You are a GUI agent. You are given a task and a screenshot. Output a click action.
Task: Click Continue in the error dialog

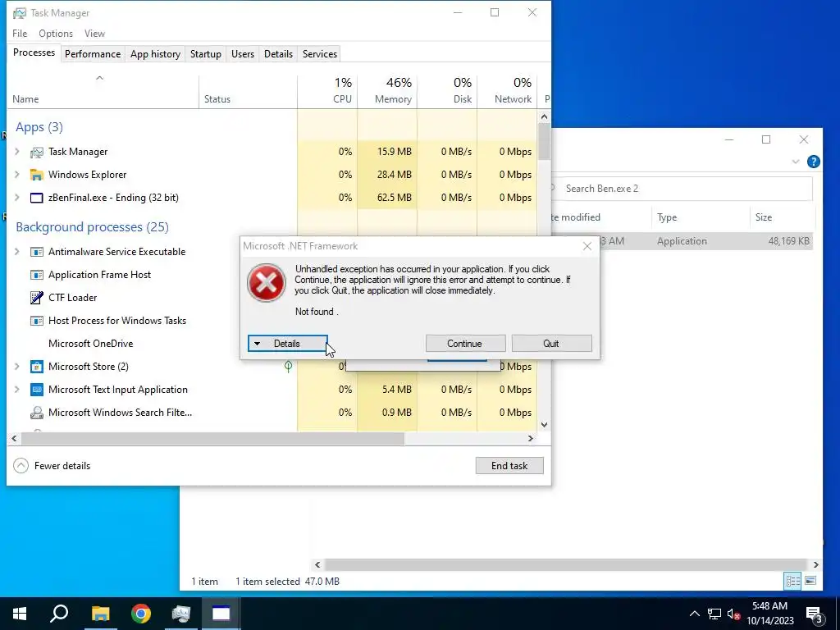[x=465, y=344]
